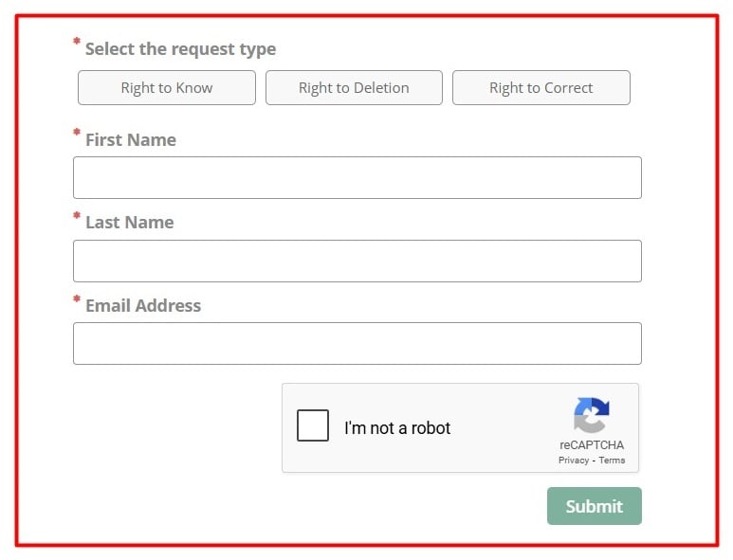
Task: Open the reCAPTCHA Privacy link
Action: click(x=574, y=461)
